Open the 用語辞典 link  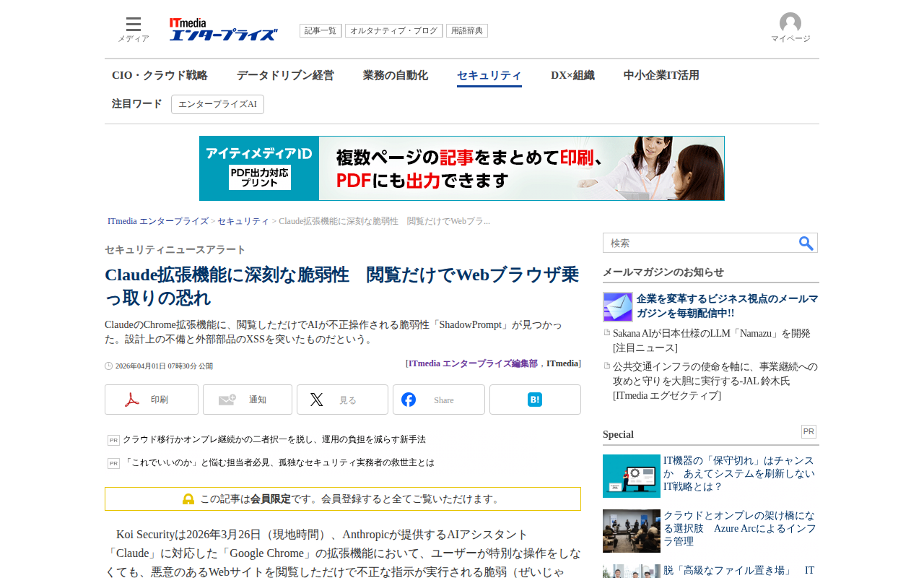[467, 31]
